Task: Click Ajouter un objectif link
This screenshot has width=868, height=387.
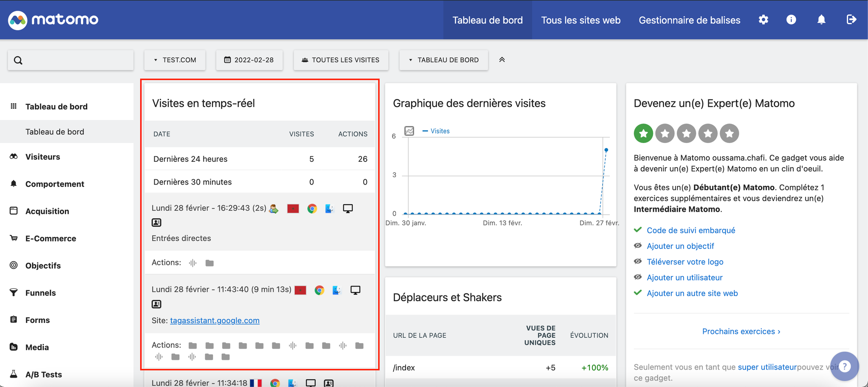Action: pos(680,246)
